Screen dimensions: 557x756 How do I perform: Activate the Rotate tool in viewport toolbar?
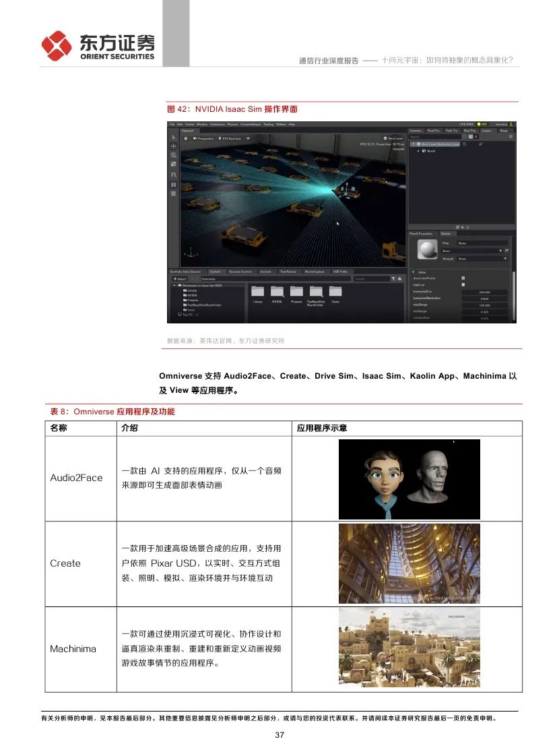pos(174,155)
